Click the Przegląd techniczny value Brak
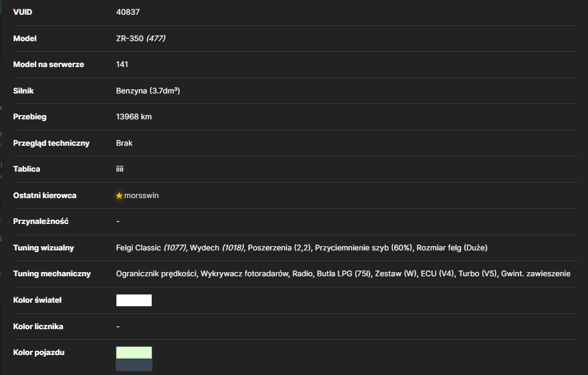 click(x=124, y=143)
